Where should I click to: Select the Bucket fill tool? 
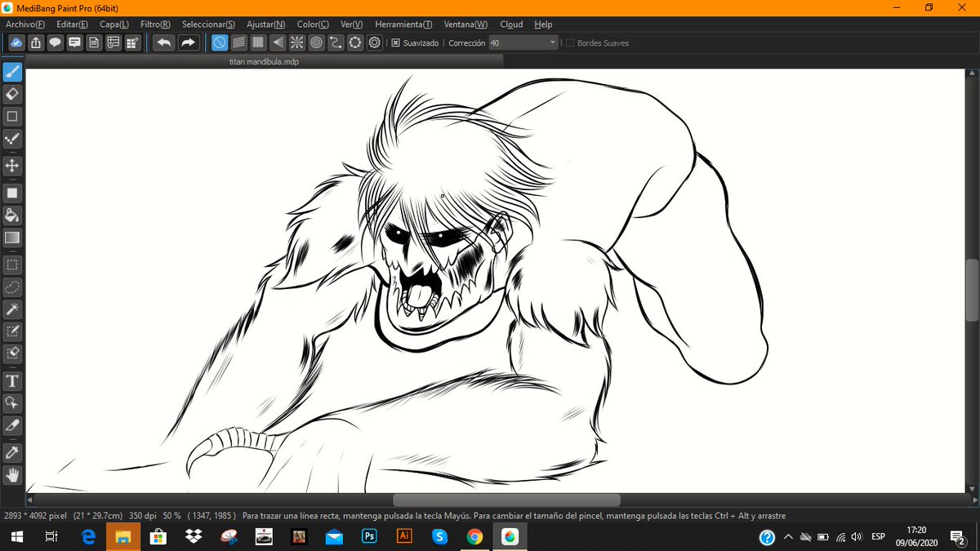tap(12, 216)
